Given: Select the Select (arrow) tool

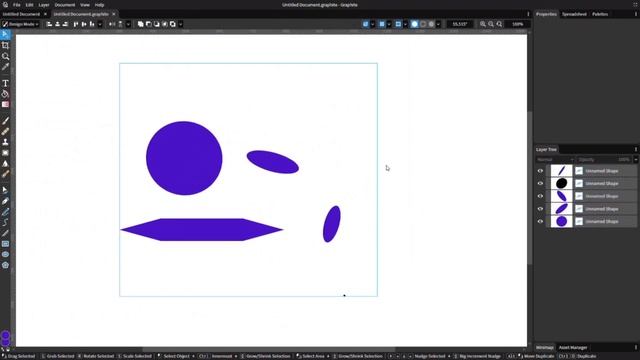Looking at the screenshot, I should tap(5, 34).
